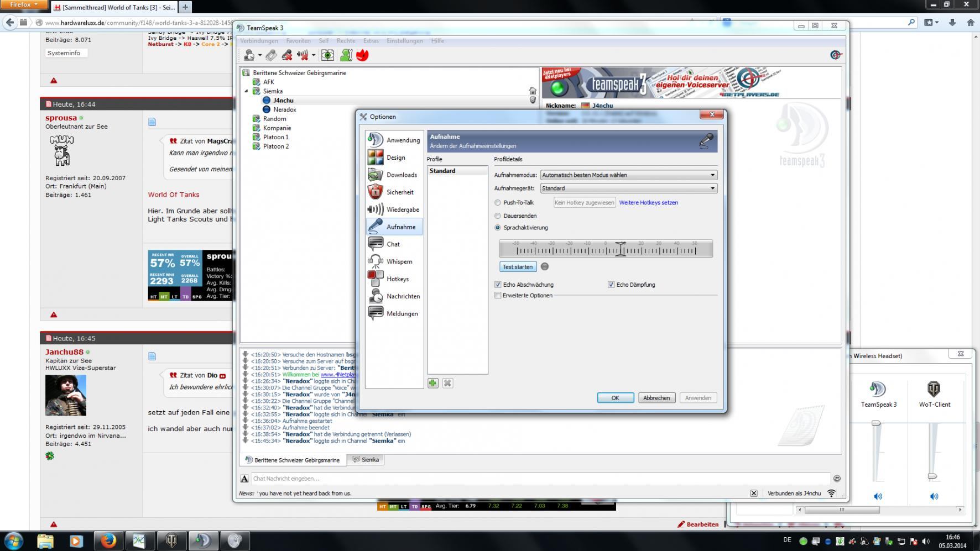Open the Hotkeys options category
Screen dimensions: 980x551
[x=394, y=279]
